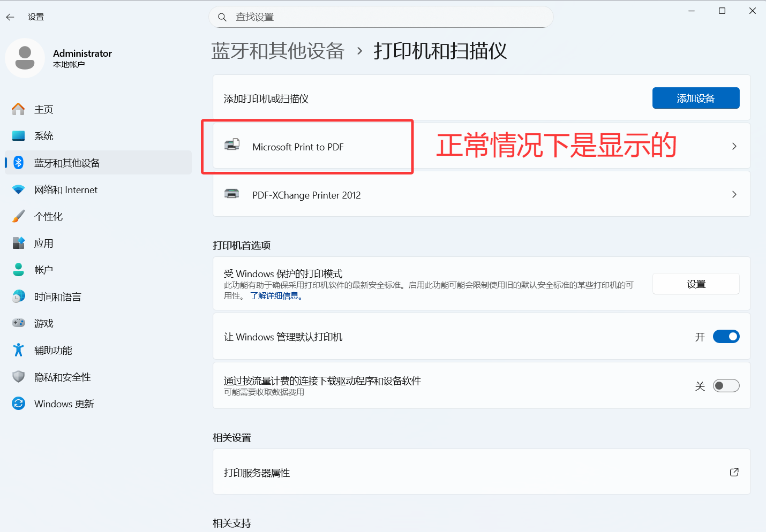Open 游戏 settings section
The width and height of the screenshot is (766, 532).
tap(98, 323)
